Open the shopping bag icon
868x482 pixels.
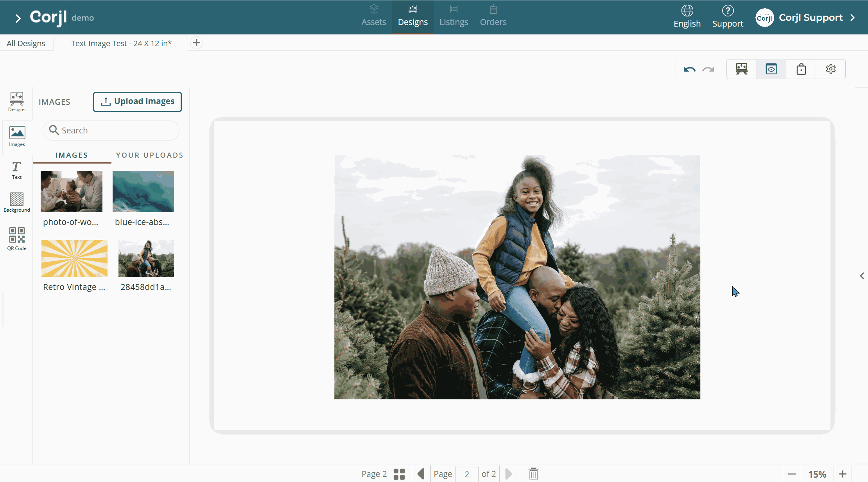point(801,69)
